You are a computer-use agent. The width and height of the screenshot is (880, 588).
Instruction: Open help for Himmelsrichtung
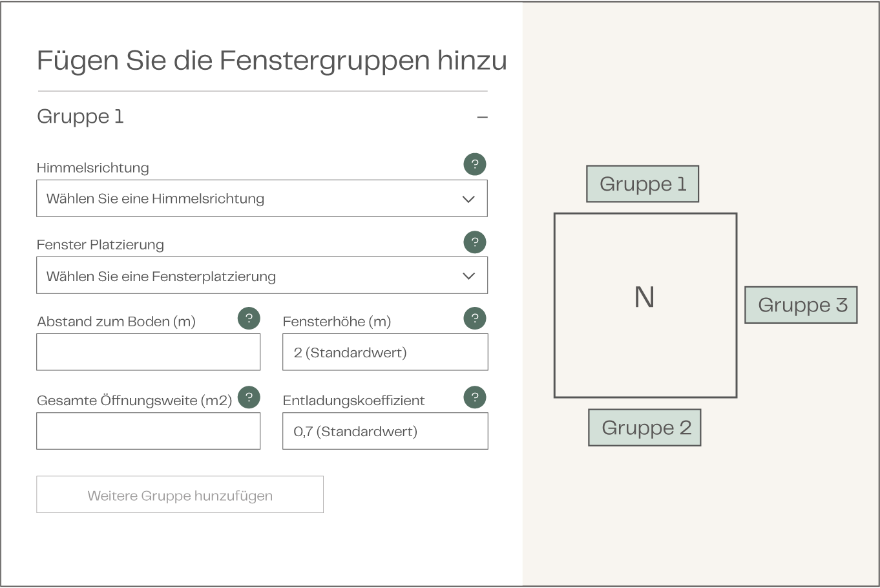pos(475,164)
